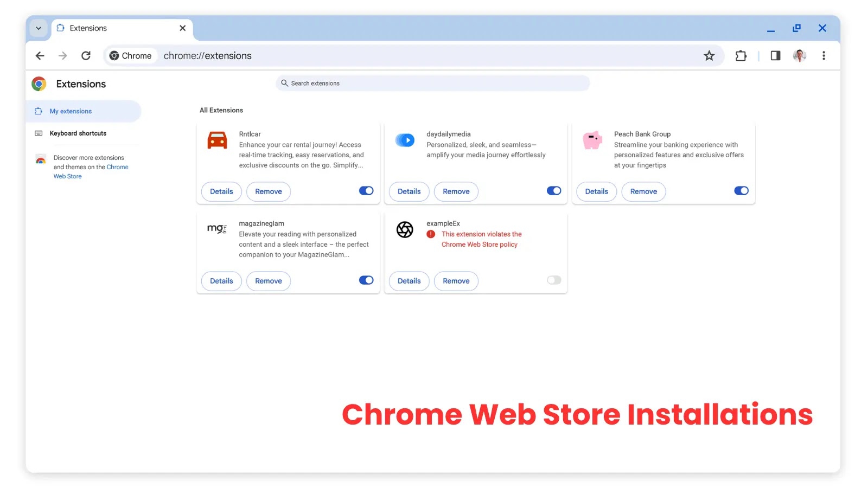This screenshot has width=868, height=488.
Task: Click the daydailymedia extension name
Action: (x=449, y=134)
